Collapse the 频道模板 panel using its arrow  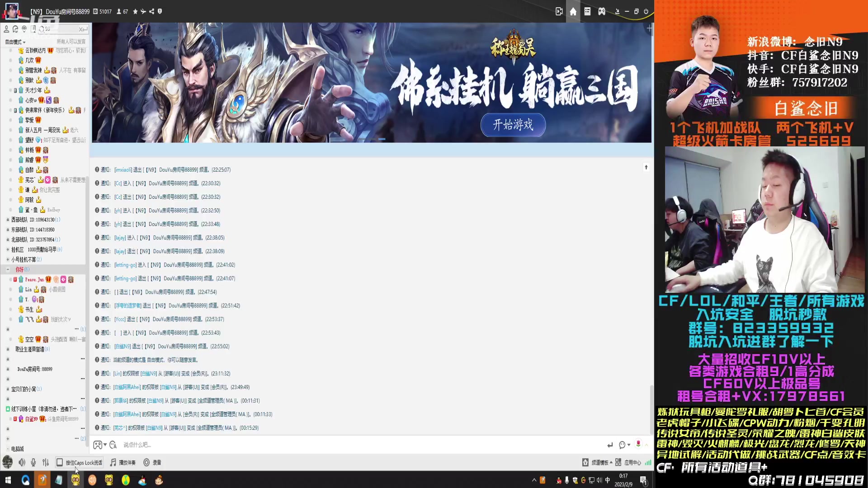pos(611,462)
